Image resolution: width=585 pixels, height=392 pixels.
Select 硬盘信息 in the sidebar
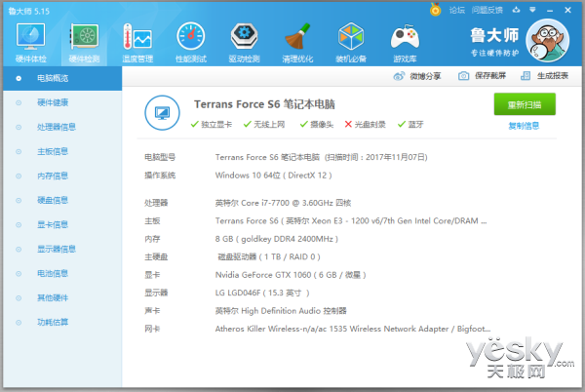53,200
